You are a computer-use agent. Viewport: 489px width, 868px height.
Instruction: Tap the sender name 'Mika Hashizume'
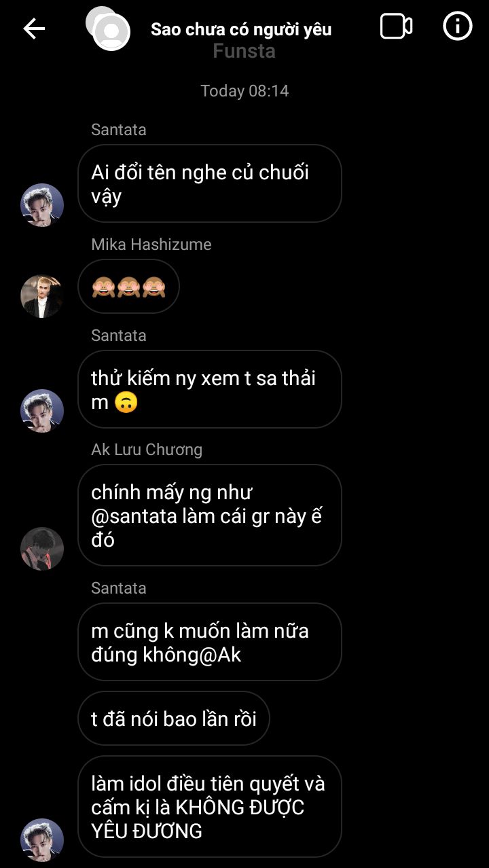coord(151,245)
